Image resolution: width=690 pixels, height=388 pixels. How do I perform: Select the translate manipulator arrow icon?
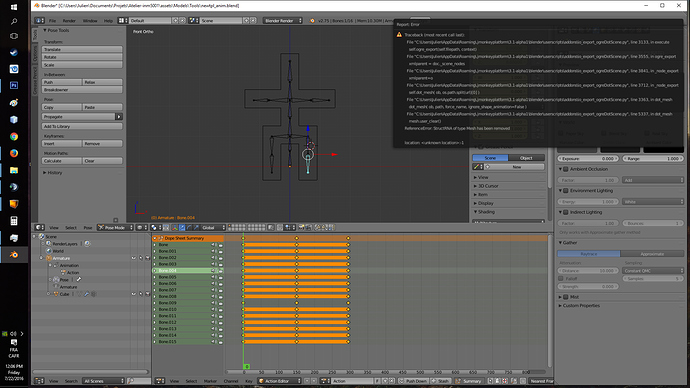click(x=182, y=227)
